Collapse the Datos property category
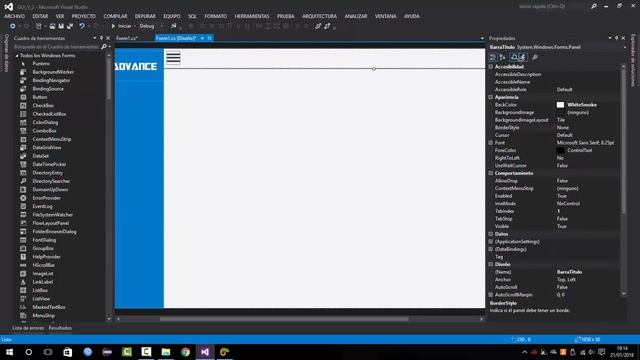 tap(491, 234)
